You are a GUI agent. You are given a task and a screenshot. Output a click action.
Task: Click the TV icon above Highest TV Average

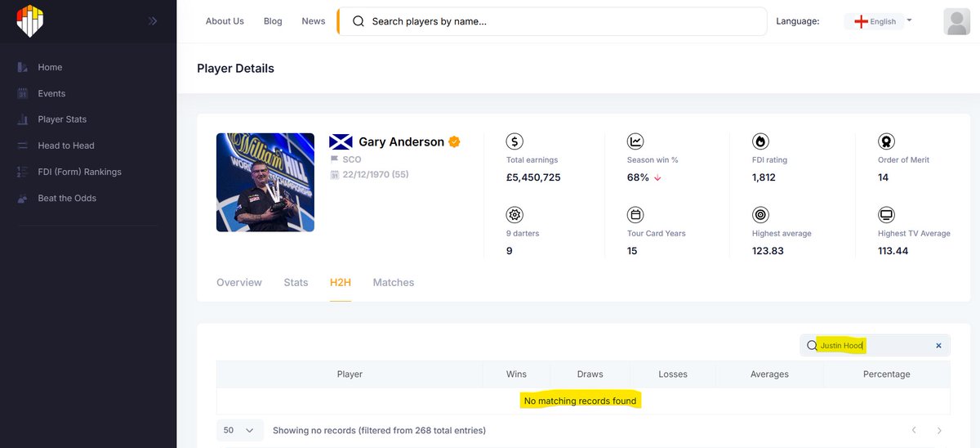tap(886, 215)
